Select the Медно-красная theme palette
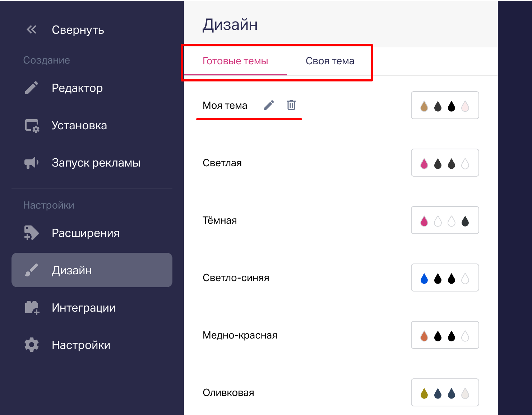This screenshot has height=415, width=532. 445,335
